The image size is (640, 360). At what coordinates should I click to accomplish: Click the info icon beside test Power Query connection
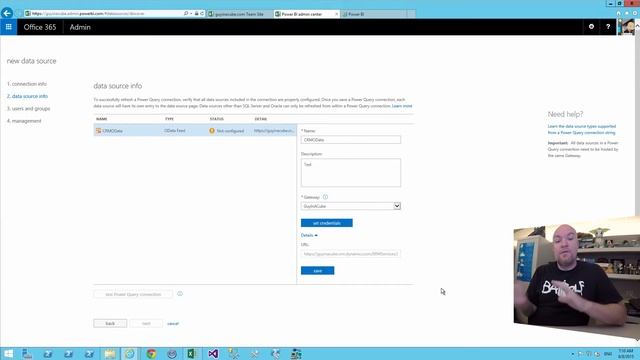(180, 293)
